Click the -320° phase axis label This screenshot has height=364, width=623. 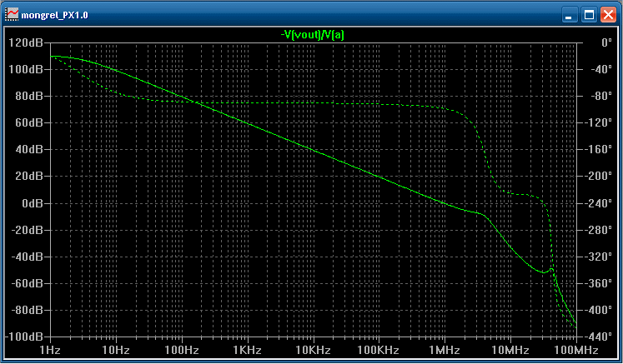pos(597,257)
